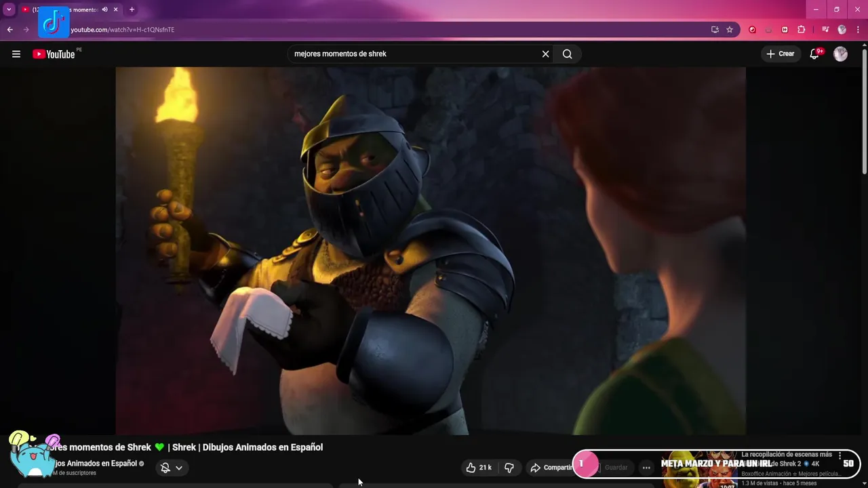Click the Crear button
This screenshot has width=868, height=488.
(x=780, y=54)
